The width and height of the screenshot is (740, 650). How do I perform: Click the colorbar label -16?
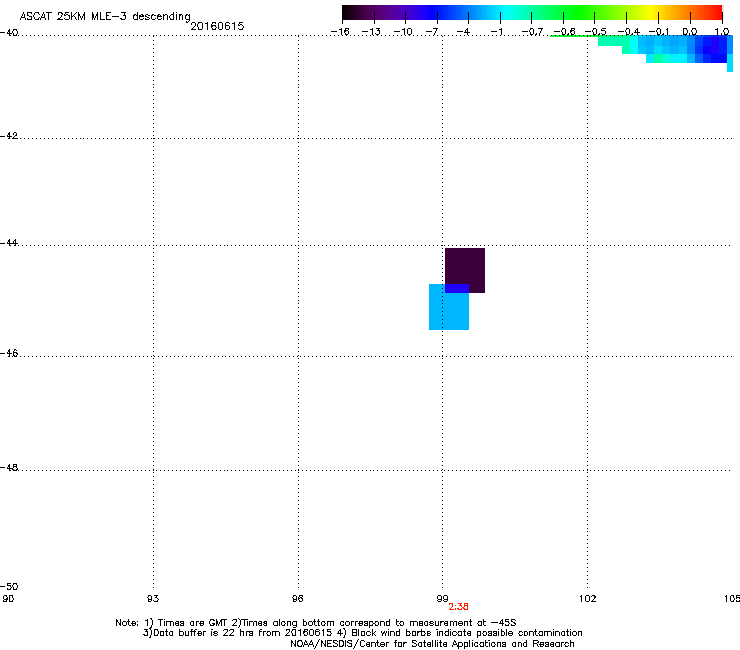(x=340, y=32)
